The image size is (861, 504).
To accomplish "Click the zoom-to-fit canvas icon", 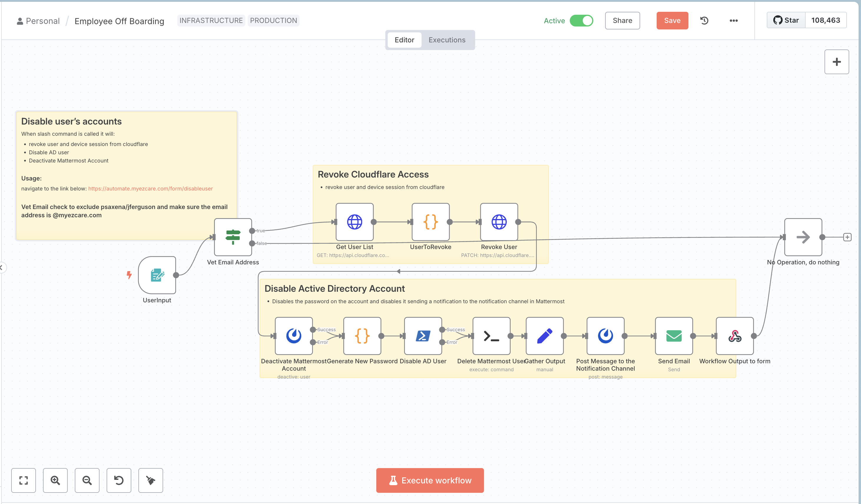I will click(23, 480).
